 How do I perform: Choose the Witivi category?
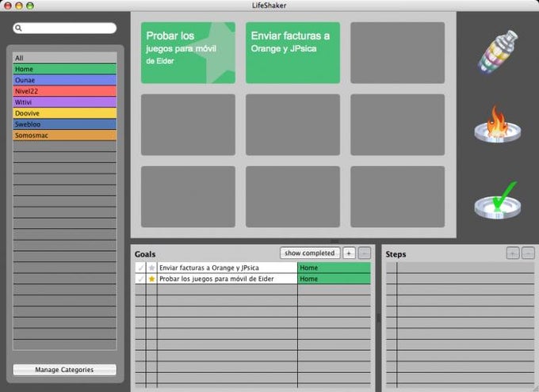tap(65, 102)
